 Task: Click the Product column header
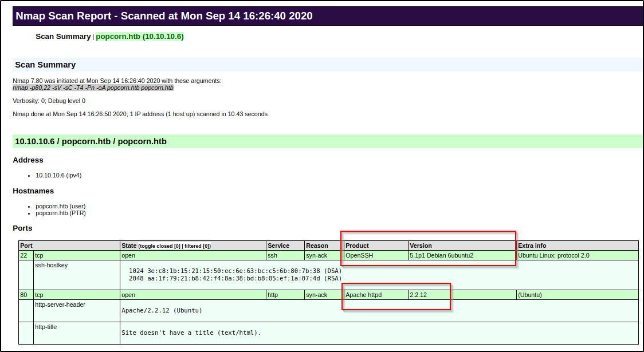(x=376, y=246)
